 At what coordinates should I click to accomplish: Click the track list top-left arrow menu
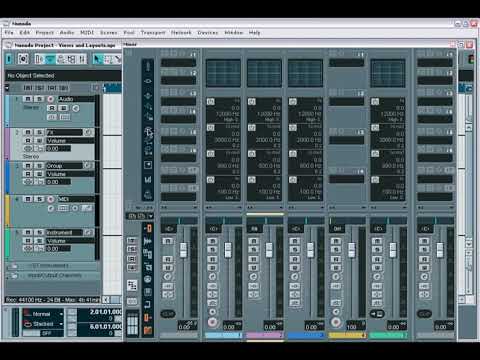[7, 88]
